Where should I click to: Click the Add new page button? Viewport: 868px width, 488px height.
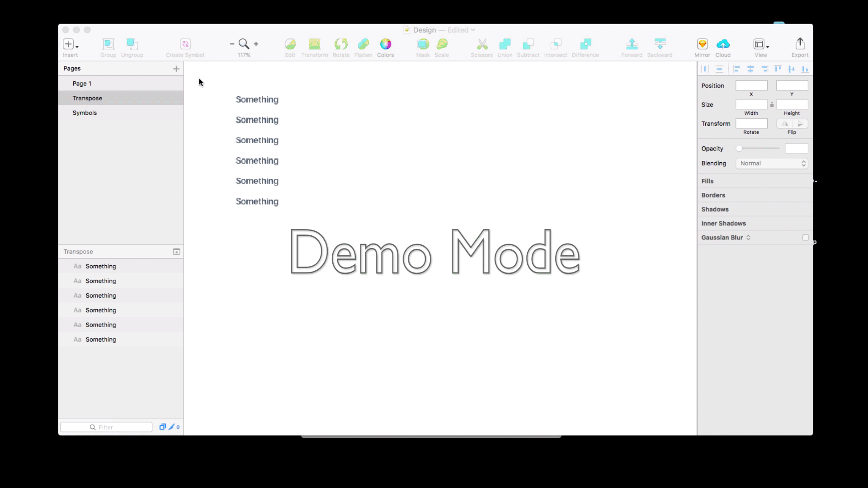tap(176, 68)
